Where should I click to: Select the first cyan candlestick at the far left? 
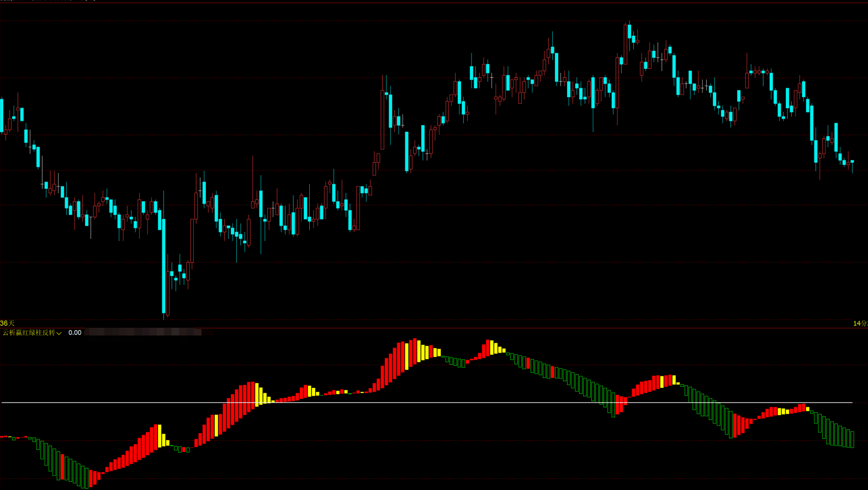point(2,115)
